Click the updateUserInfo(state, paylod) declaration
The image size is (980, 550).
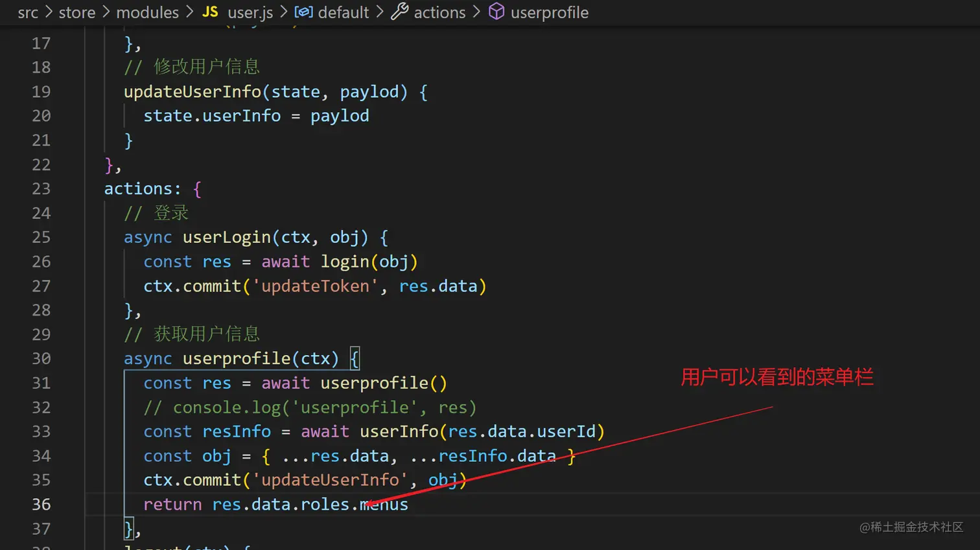point(275,91)
